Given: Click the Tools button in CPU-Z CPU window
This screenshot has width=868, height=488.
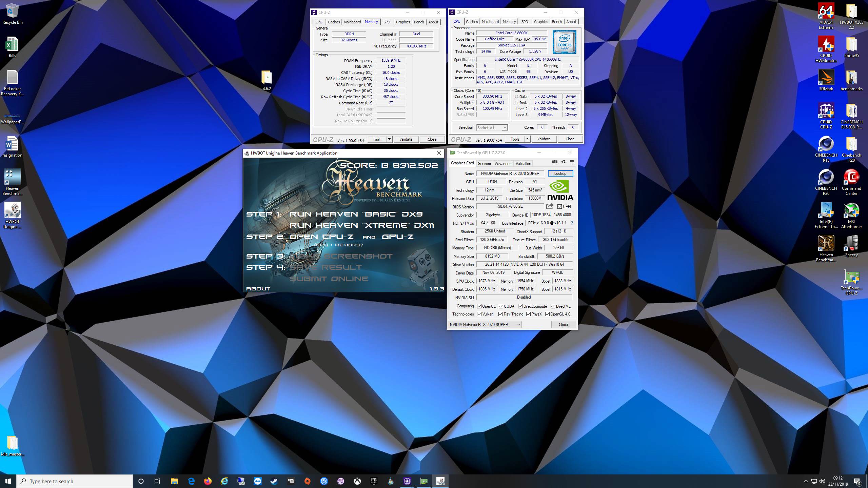Looking at the screenshot, I should pos(515,139).
